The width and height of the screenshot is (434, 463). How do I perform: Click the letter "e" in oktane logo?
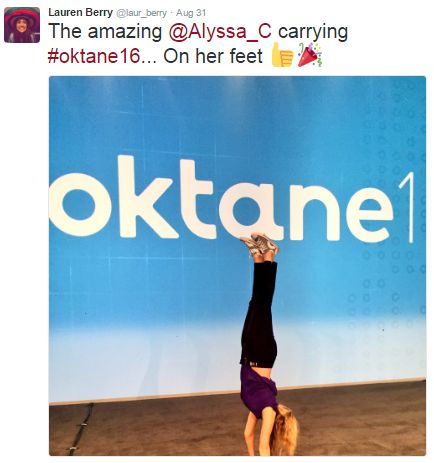click(369, 213)
